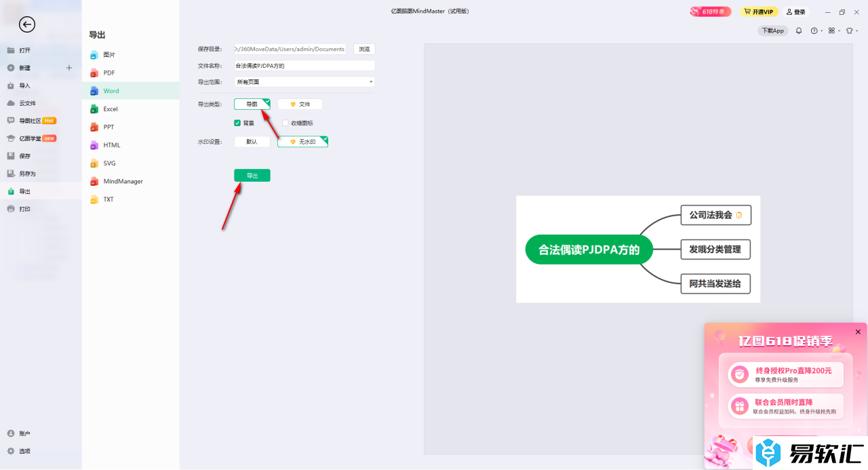Open the 导出范围 所有页面 dropdown
This screenshot has height=470, width=868.
coord(304,82)
